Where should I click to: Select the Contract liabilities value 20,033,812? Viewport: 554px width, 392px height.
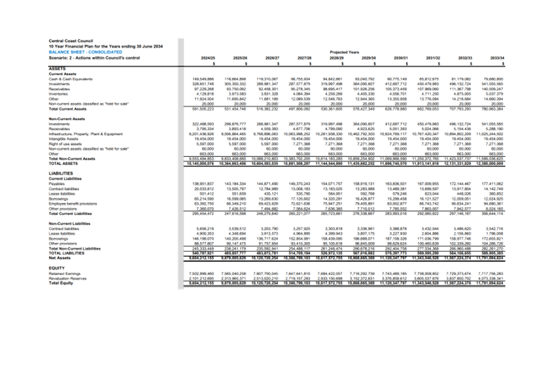coord(204,188)
